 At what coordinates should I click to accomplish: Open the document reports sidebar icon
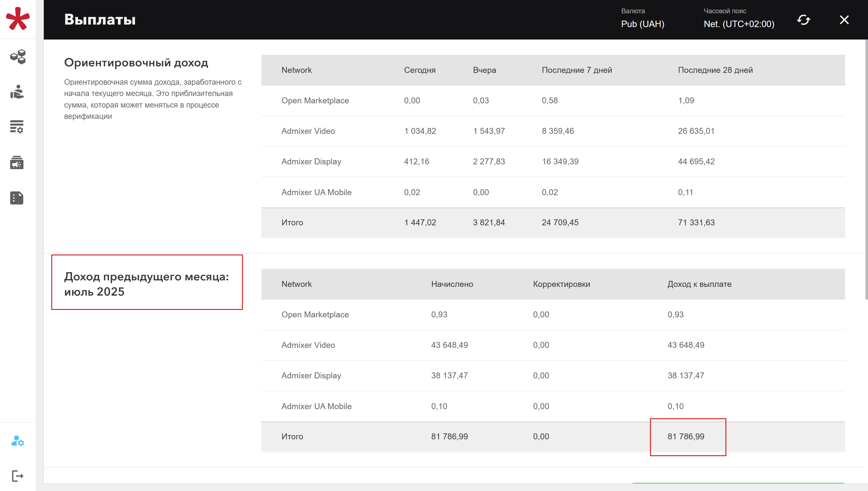tap(17, 198)
